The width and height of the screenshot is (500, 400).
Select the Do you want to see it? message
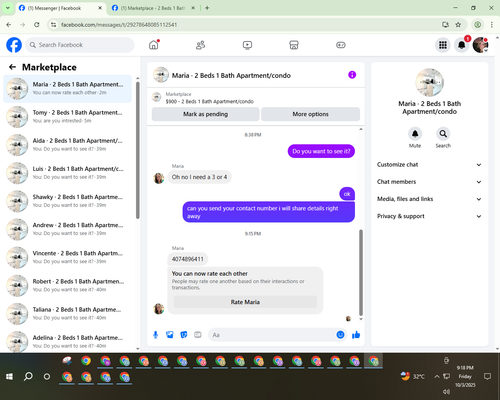click(321, 151)
